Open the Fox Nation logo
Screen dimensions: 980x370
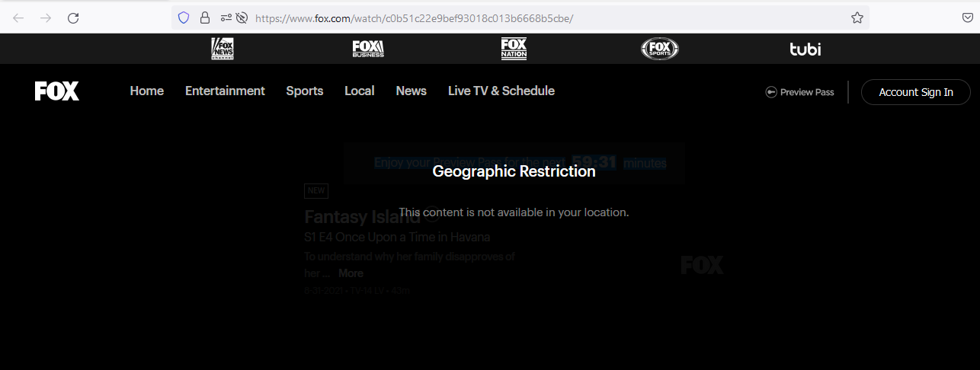click(514, 49)
